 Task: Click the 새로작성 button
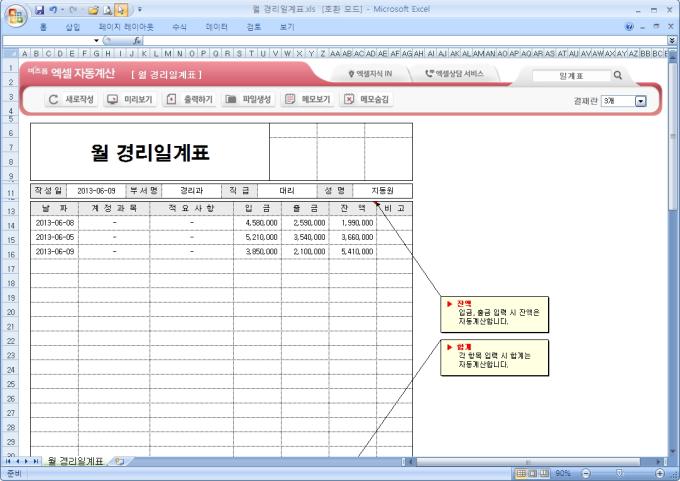point(71,99)
